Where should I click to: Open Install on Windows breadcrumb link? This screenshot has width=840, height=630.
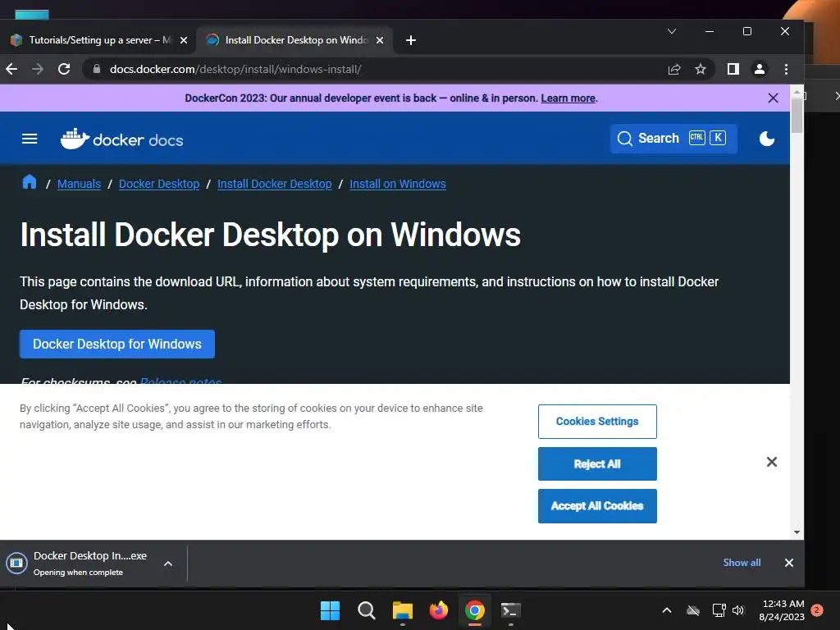(398, 184)
